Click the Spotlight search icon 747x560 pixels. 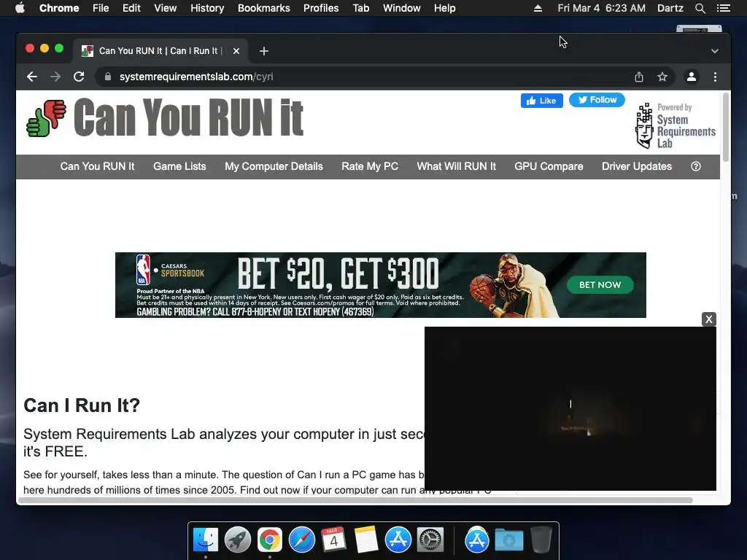tap(700, 8)
